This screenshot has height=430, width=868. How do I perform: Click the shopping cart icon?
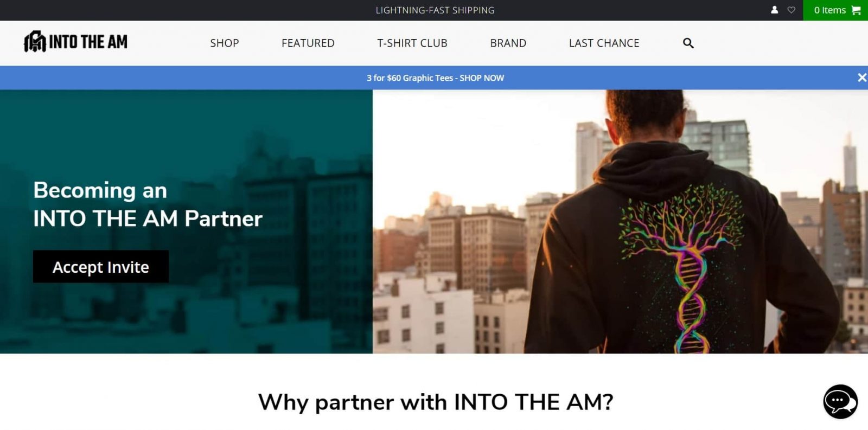pyautogui.click(x=856, y=10)
